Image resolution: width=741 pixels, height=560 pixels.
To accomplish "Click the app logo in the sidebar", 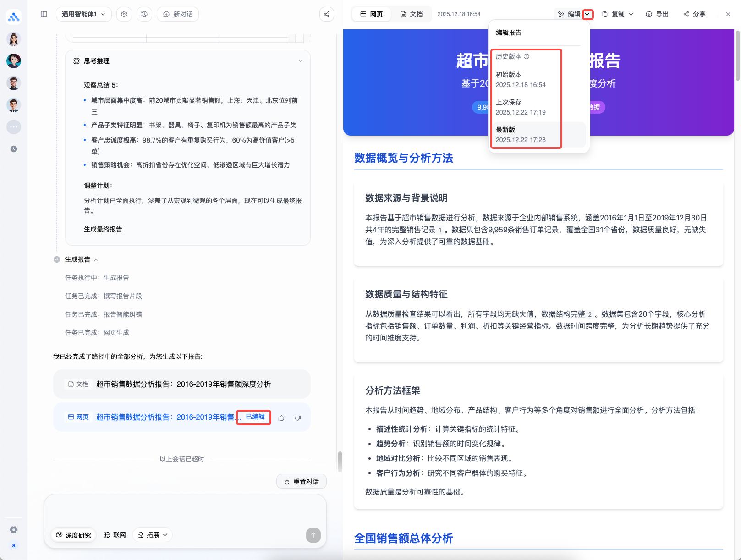I will click(x=14, y=17).
